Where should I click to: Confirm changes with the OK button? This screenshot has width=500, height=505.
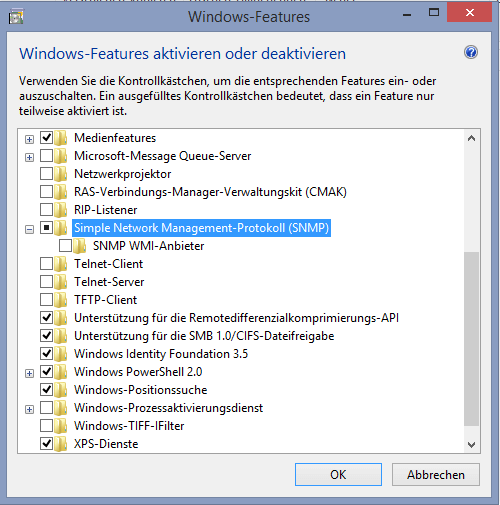(x=338, y=474)
